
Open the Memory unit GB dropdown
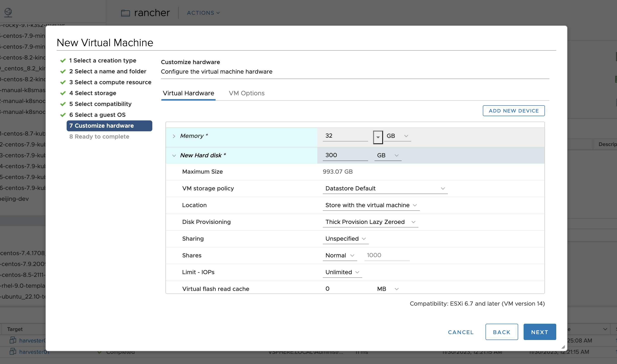pos(397,136)
